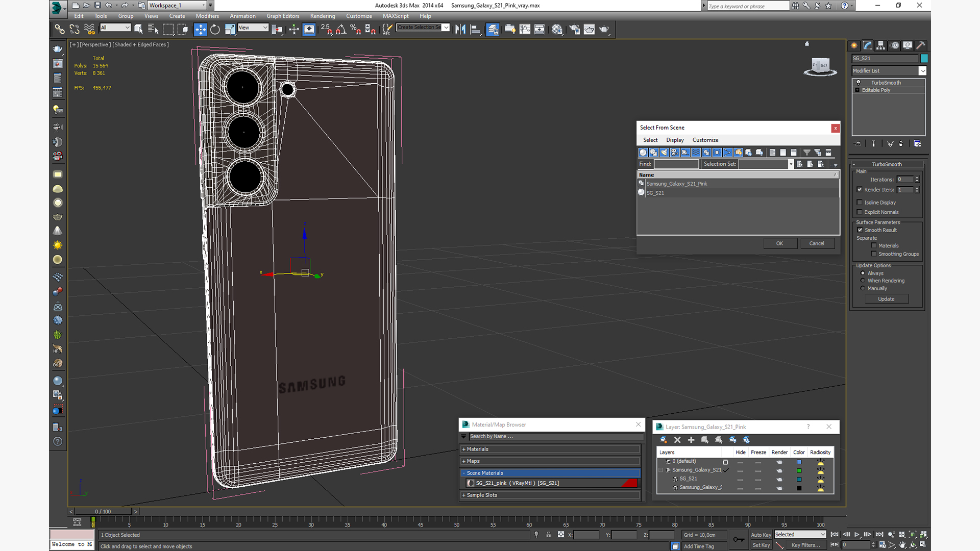
Task: Open Customize menu in Select From Scene
Action: [705, 140]
